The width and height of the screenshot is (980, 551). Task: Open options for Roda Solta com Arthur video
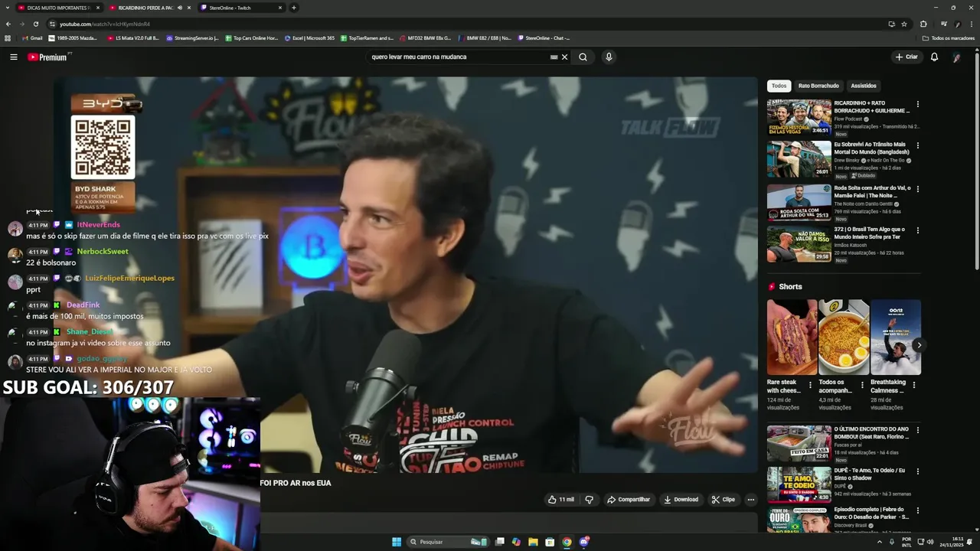(917, 188)
